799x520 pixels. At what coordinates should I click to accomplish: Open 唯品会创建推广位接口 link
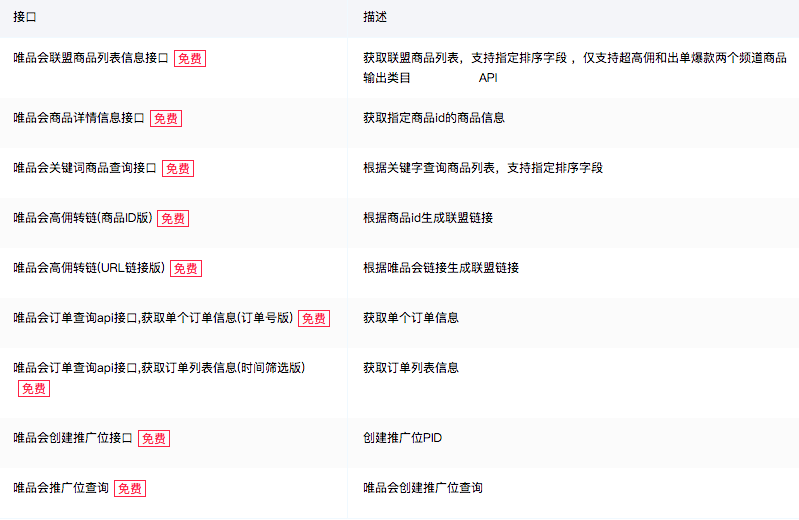[x=73, y=438]
